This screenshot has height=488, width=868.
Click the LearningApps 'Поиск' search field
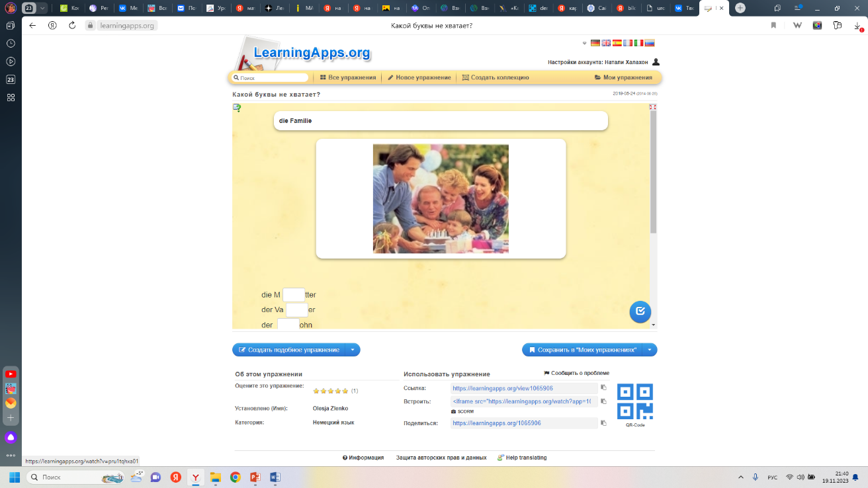click(x=271, y=78)
